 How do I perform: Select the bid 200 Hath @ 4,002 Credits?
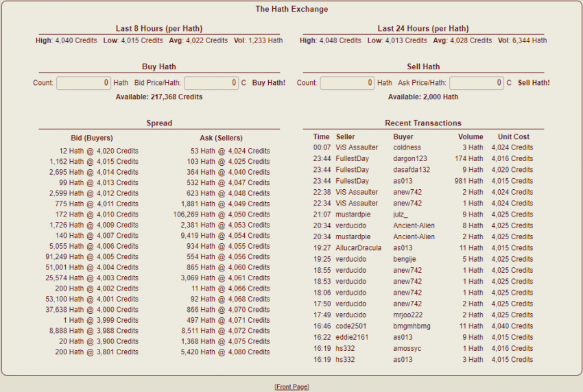(x=96, y=289)
